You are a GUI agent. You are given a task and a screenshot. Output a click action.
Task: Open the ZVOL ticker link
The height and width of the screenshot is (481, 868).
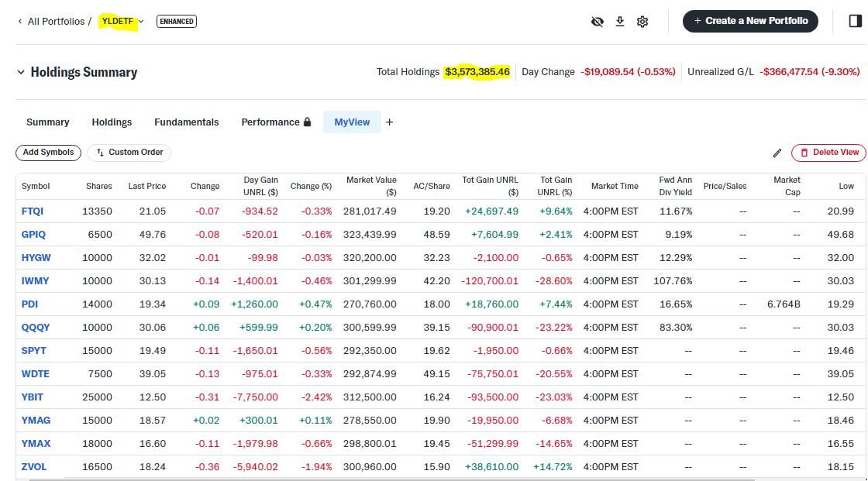[x=33, y=467]
